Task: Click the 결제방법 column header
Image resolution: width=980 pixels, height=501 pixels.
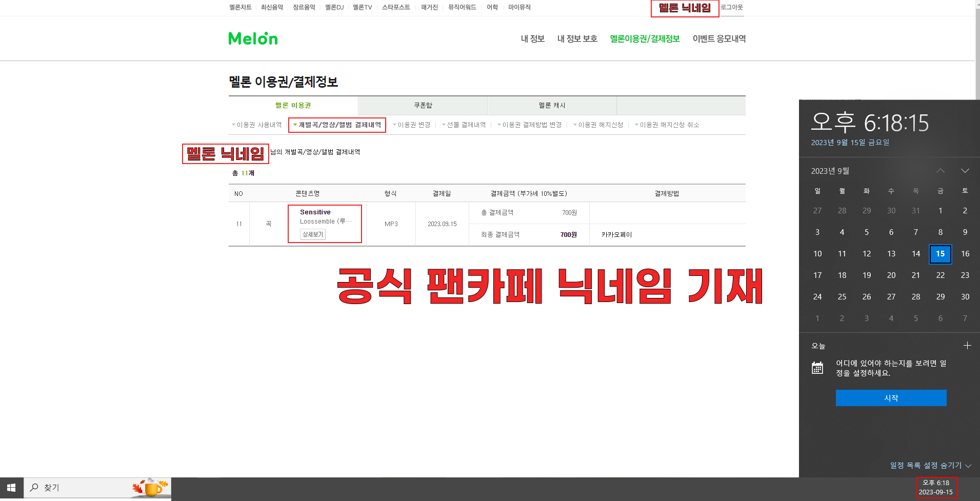Action: coord(667,193)
